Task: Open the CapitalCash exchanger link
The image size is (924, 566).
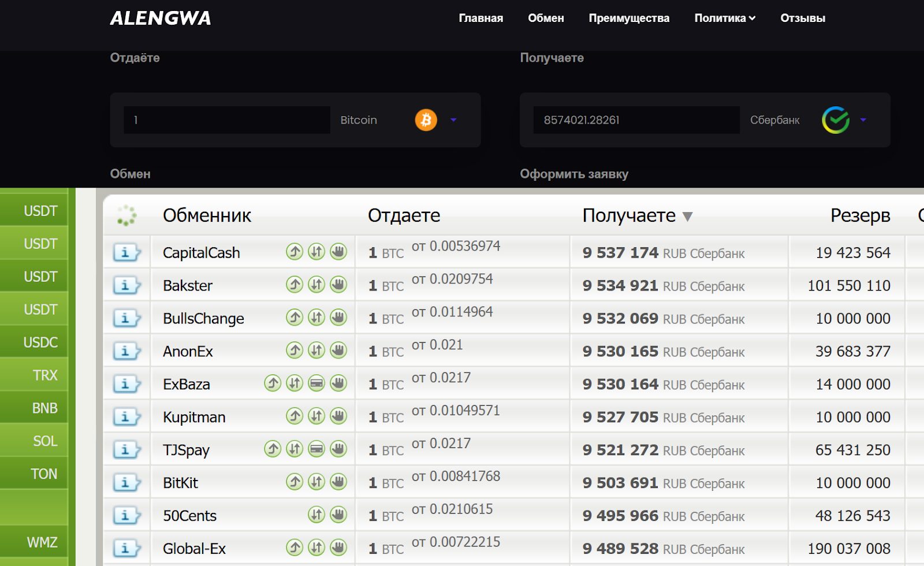Action: pos(201,253)
